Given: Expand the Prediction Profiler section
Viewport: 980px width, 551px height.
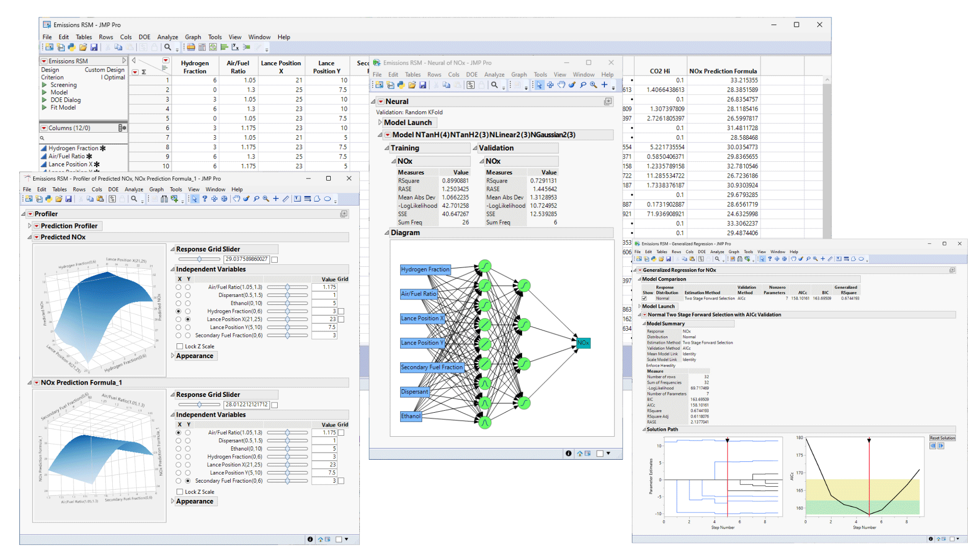Looking at the screenshot, I should [x=30, y=226].
